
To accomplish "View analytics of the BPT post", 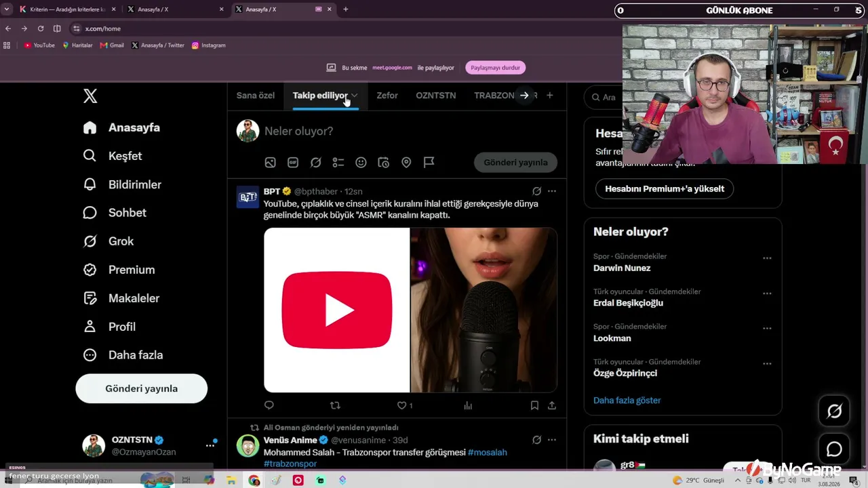I will coord(468,405).
